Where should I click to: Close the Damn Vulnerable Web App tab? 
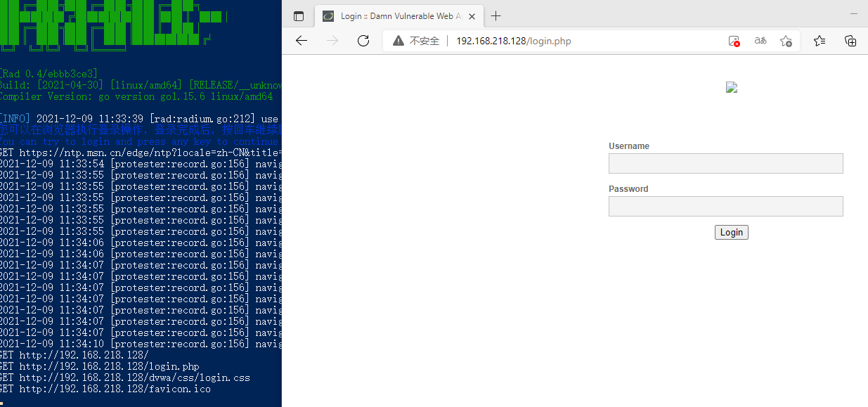(472, 16)
